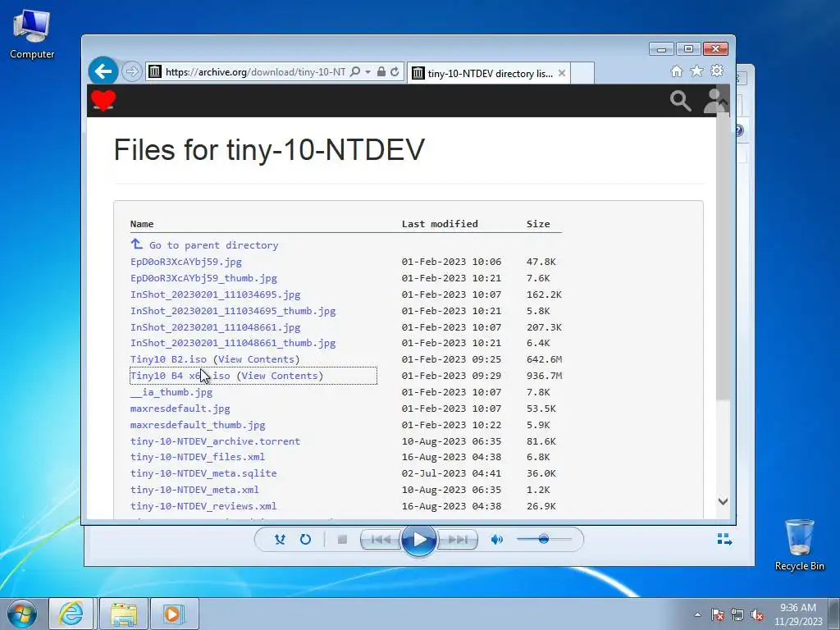Open tiny-10-NTDEV_files.xml link
This screenshot has height=630, width=840.
coord(198,457)
